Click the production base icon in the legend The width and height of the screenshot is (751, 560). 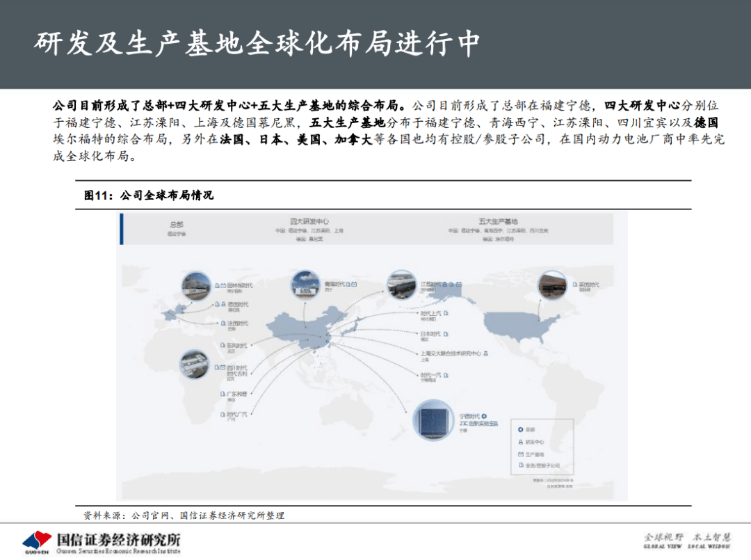click(521, 454)
